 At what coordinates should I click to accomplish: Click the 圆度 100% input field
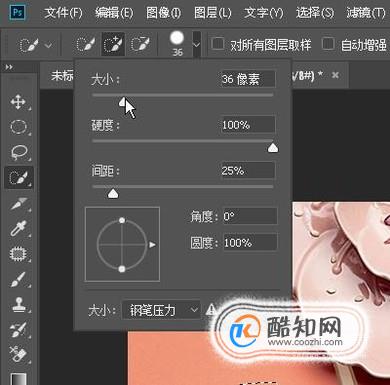coord(250,242)
